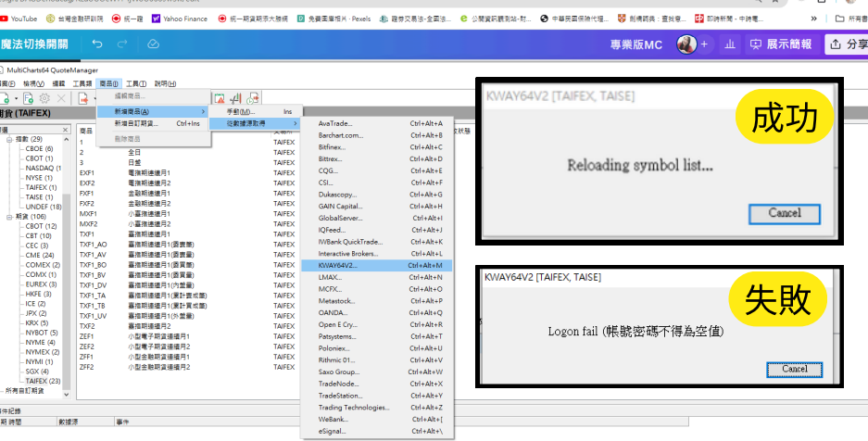Open the 工具類 menu

tap(82, 83)
